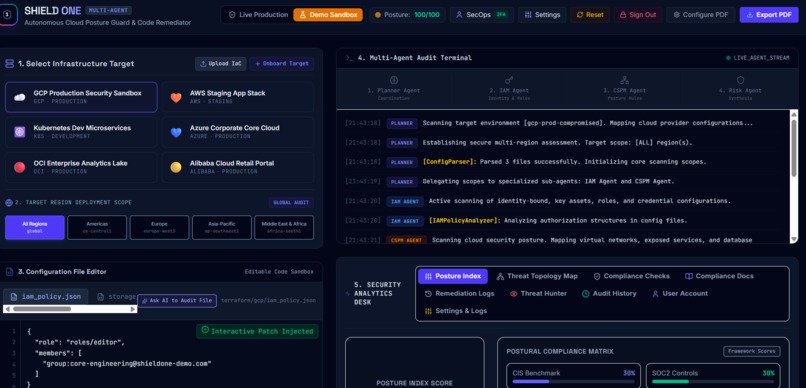
Task: Click the scrollbar right arrow in editor tabs
Action: coord(133,309)
